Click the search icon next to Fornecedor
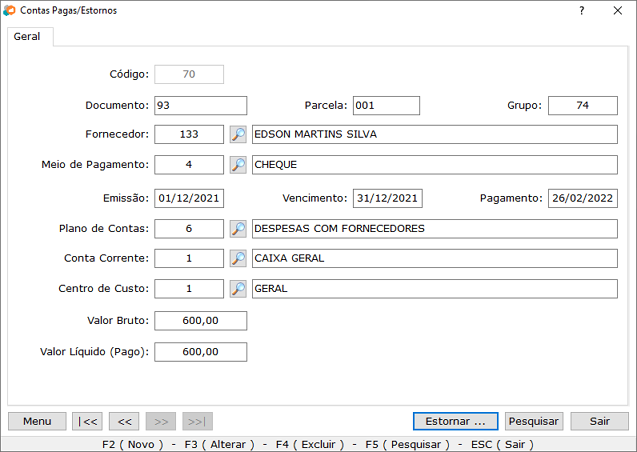The height and width of the screenshot is (452, 637). point(238,135)
